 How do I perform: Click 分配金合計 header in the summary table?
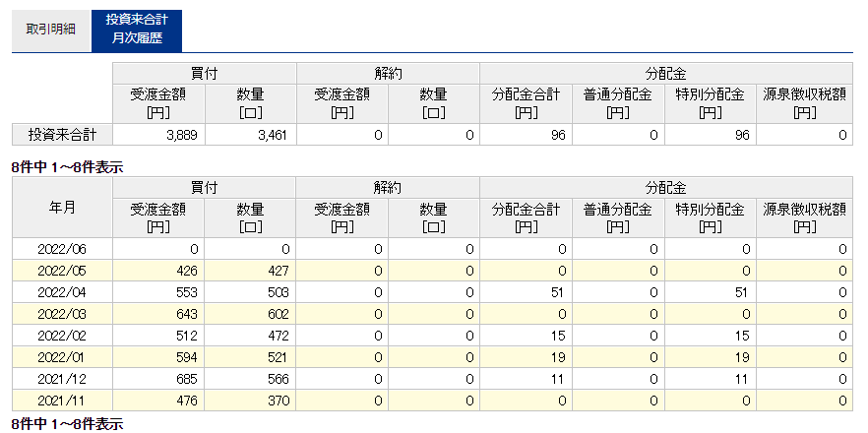[526, 104]
